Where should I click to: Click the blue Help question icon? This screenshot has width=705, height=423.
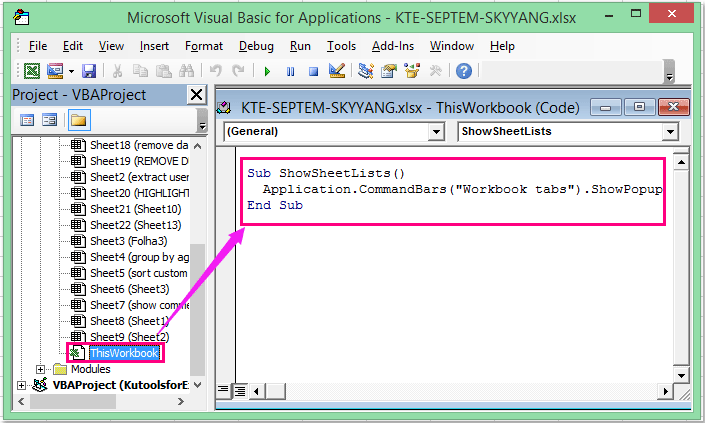click(x=464, y=71)
